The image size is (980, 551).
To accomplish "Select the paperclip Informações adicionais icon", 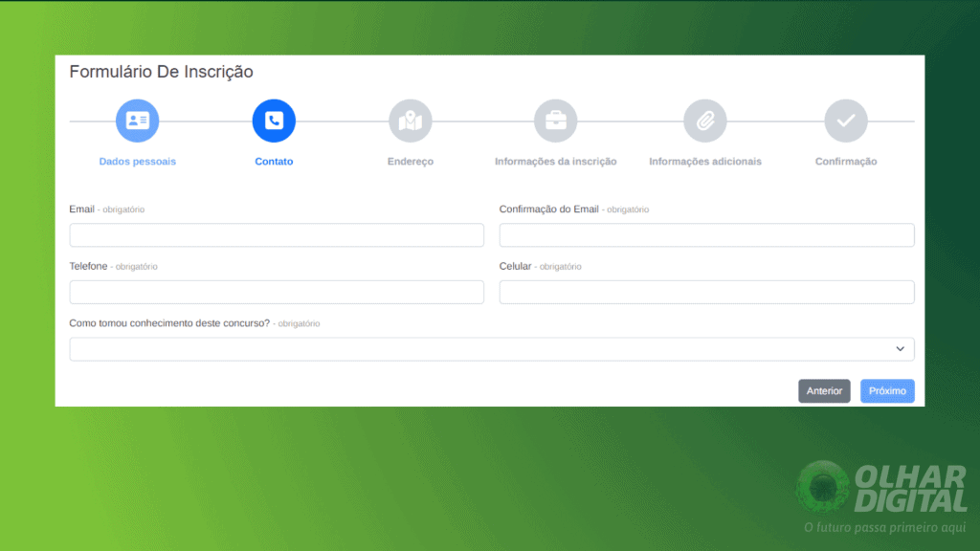I will click(x=705, y=121).
